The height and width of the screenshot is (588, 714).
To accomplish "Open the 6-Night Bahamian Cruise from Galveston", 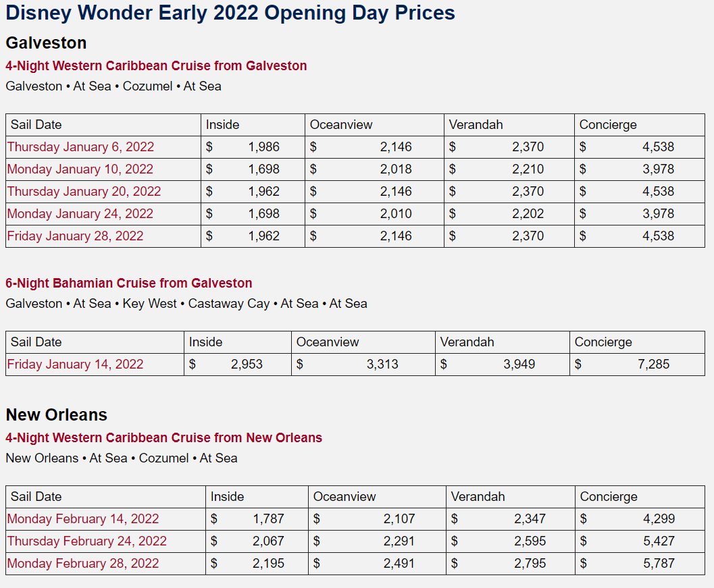I will tap(128, 284).
